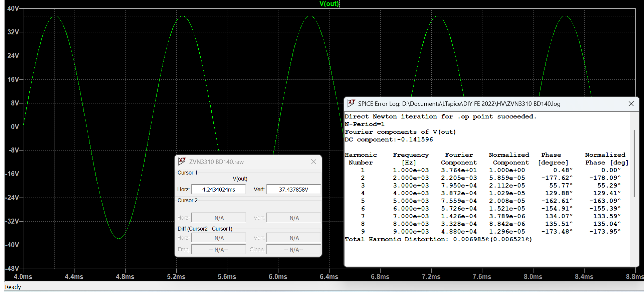The height and width of the screenshot is (292, 644).
Task: Click normalized component 2.112e-05
Action: [x=507, y=186]
